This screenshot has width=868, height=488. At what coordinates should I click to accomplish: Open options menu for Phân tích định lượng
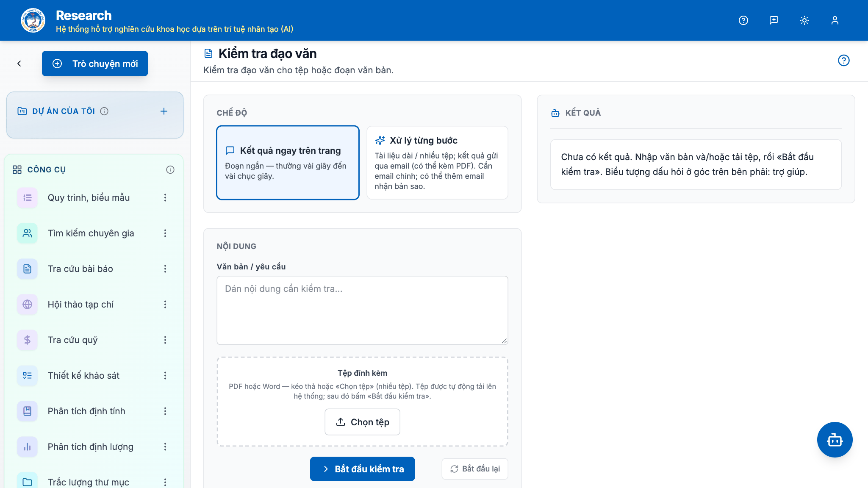(165, 446)
